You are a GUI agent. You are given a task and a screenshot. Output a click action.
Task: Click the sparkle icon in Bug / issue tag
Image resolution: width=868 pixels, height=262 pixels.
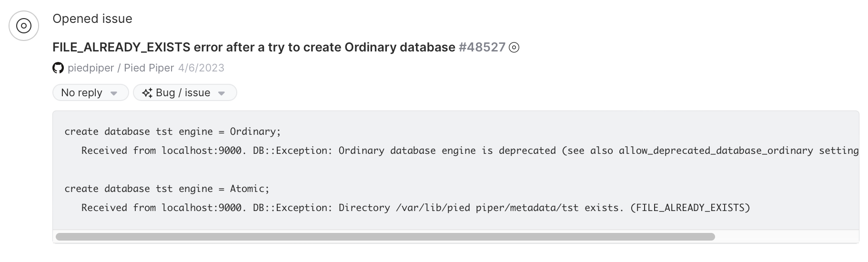click(x=147, y=93)
